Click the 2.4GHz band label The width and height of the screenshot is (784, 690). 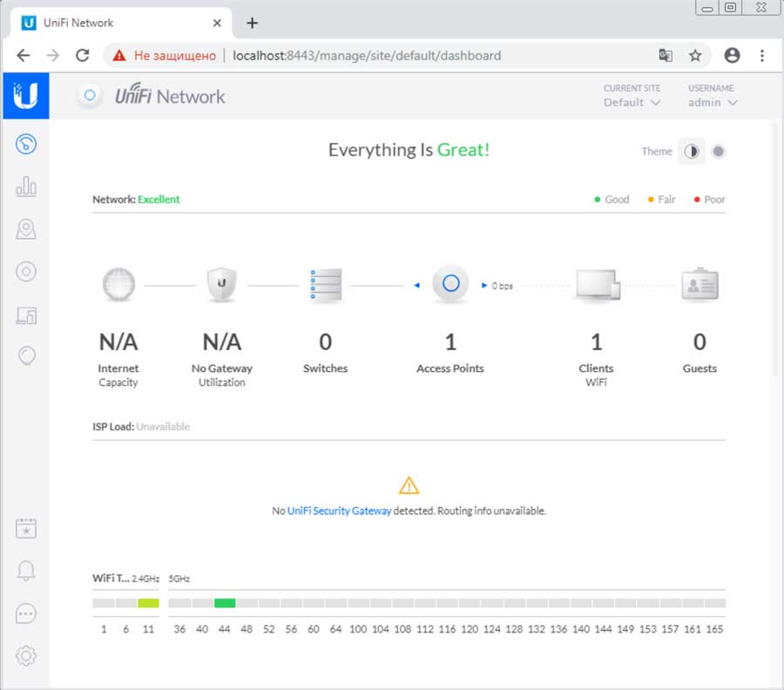(x=145, y=579)
